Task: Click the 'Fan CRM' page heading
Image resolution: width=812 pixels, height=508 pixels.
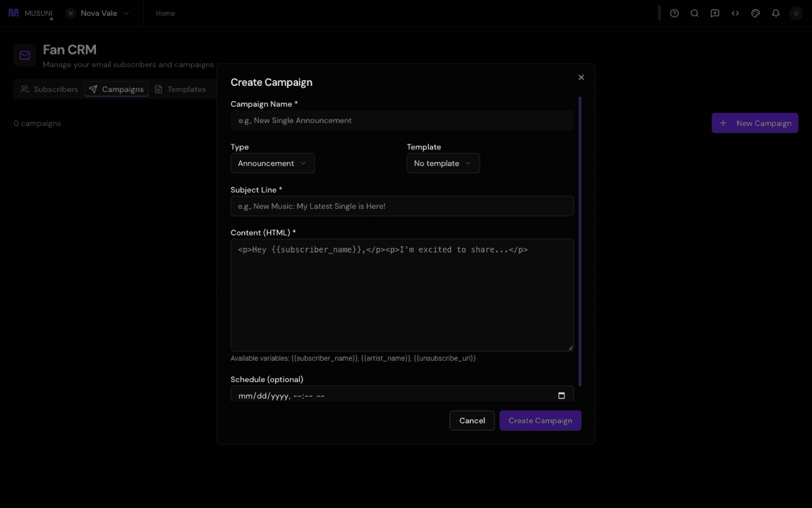Action: click(x=70, y=50)
